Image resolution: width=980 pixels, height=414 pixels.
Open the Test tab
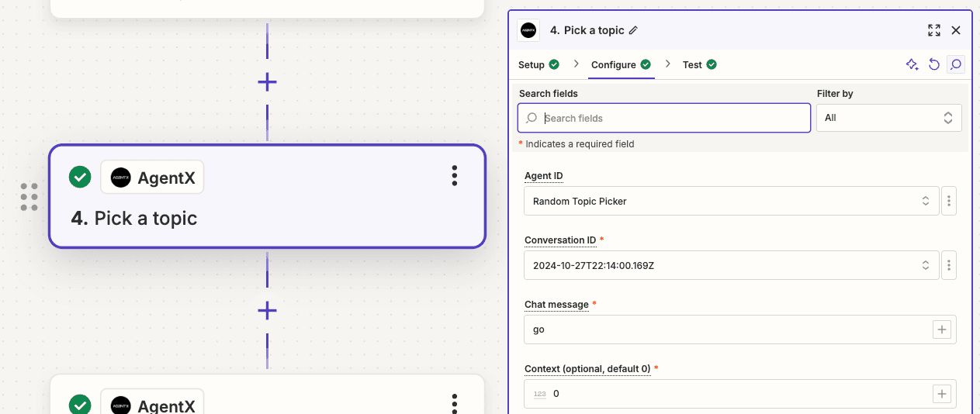[x=699, y=64]
